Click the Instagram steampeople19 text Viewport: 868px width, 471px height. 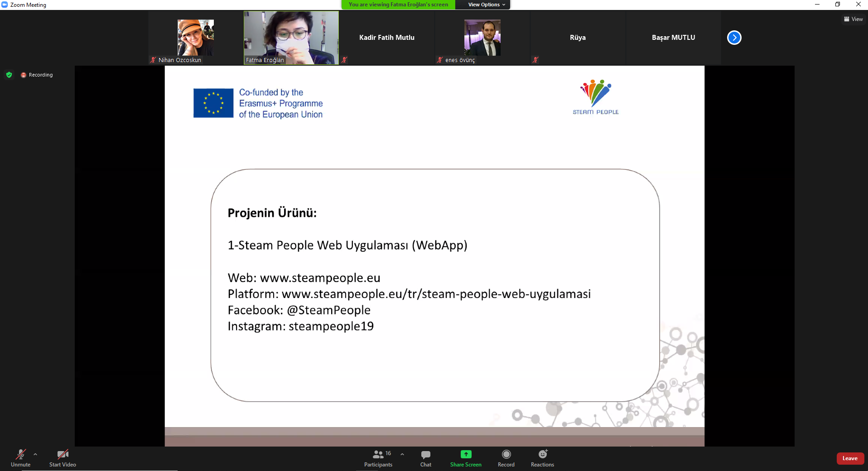[301, 326]
